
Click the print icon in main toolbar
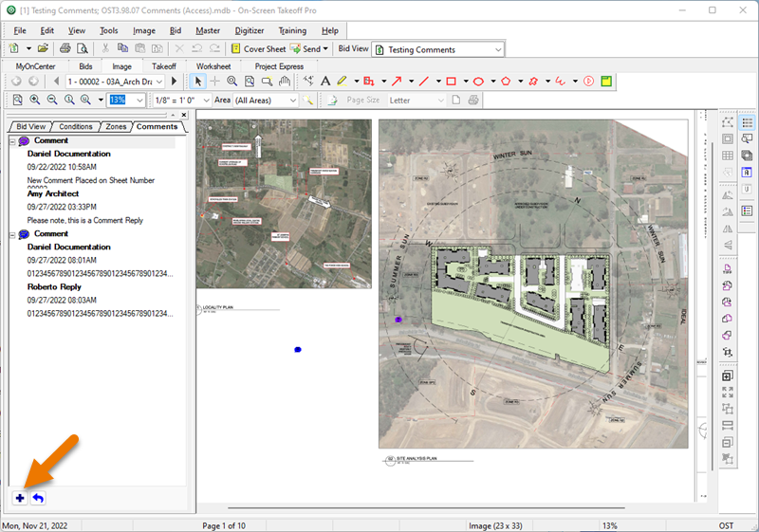pyautogui.click(x=65, y=48)
